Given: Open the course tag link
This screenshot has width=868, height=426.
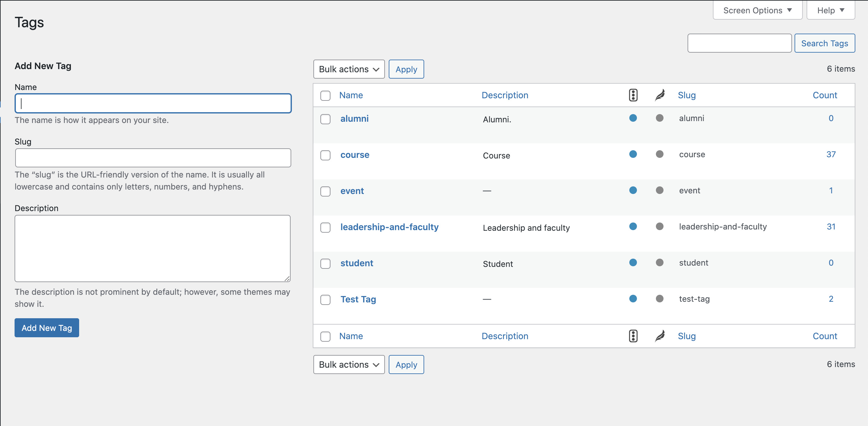Looking at the screenshot, I should 355,155.
